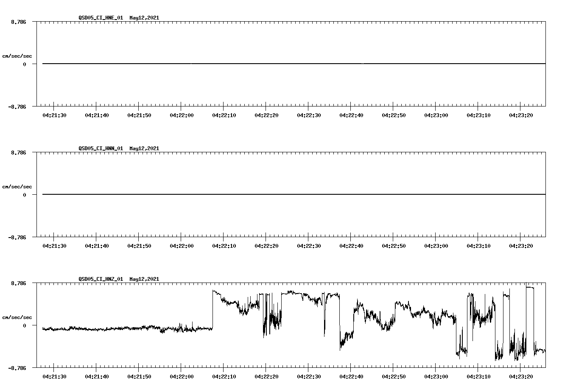Click the cm/sec/sec label of the HNE plot
Image resolution: width=576 pixels, height=392 pixels.
click(17, 56)
